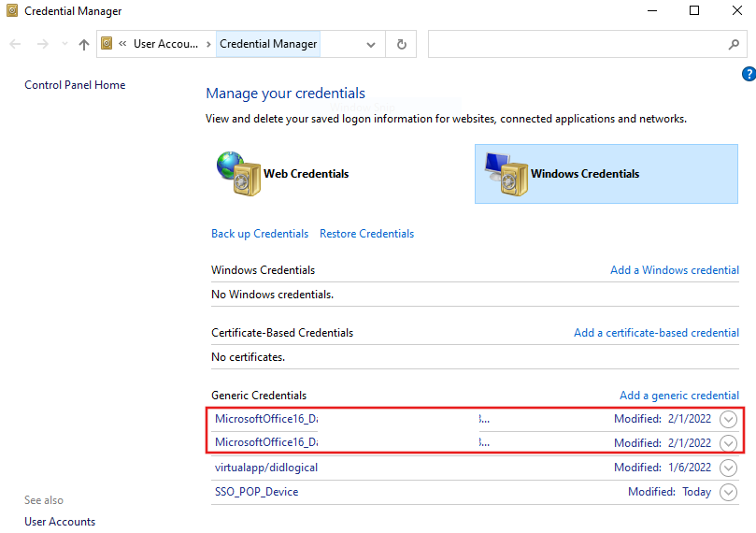
Task: Switch to the Windows Credentials tab
Action: click(x=606, y=174)
